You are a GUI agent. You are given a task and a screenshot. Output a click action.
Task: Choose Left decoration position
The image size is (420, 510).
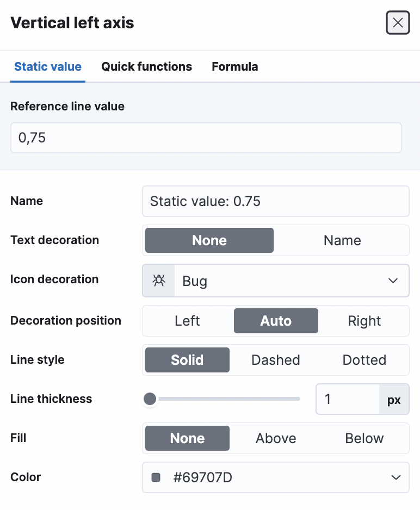(187, 321)
